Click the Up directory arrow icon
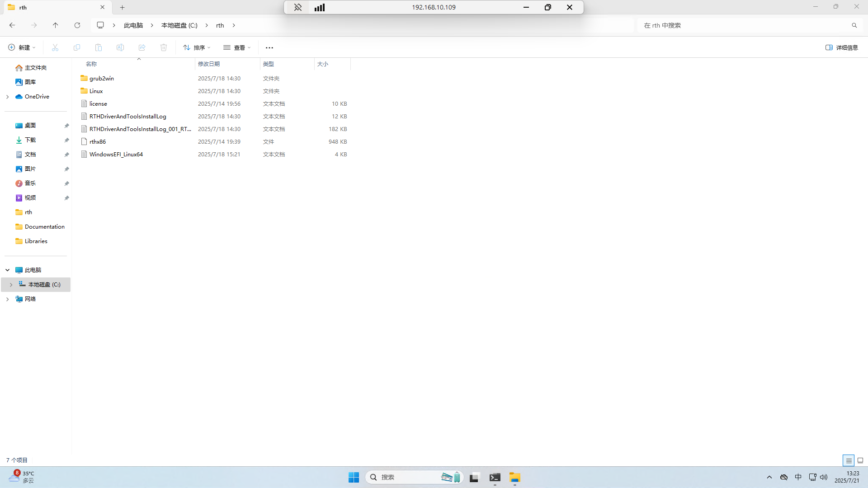The height and width of the screenshot is (488, 868). pyautogui.click(x=56, y=25)
